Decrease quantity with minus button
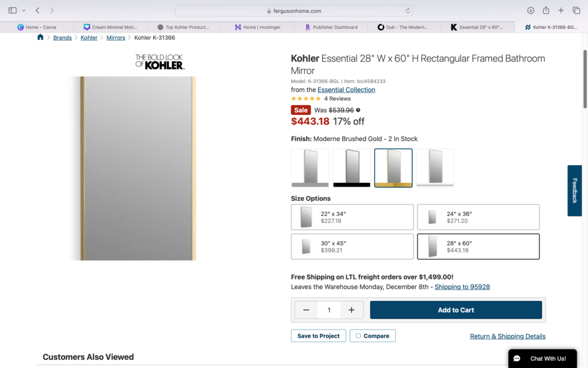 click(x=306, y=310)
